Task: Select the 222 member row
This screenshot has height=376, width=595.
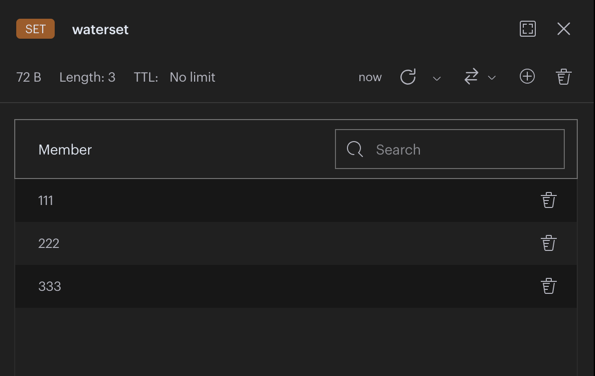Action: (x=296, y=243)
